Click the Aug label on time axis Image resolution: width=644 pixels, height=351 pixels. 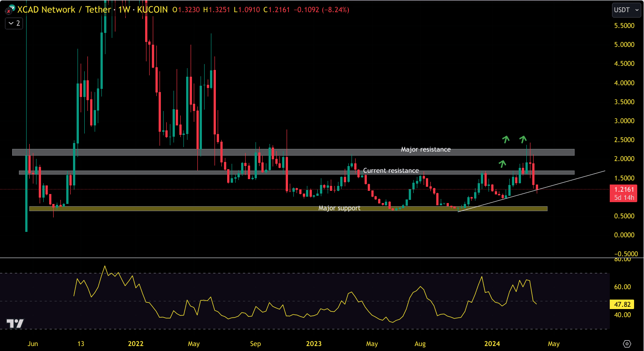click(x=420, y=344)
